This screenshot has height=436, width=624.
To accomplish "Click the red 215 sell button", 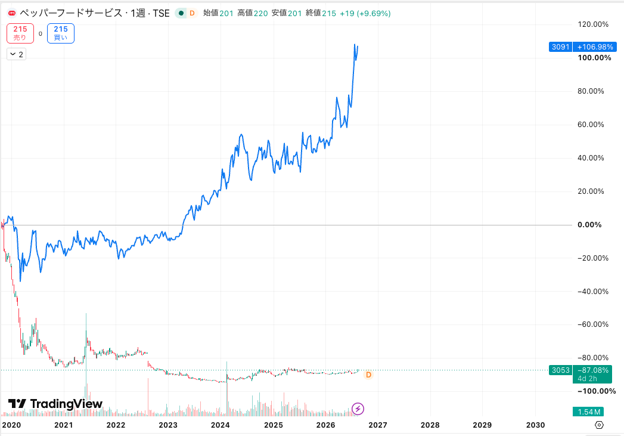I will tap(20, 33).
